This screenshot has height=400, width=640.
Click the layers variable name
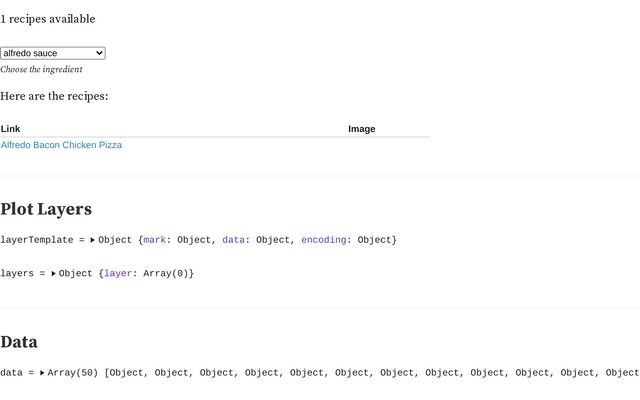coord(17,273)
